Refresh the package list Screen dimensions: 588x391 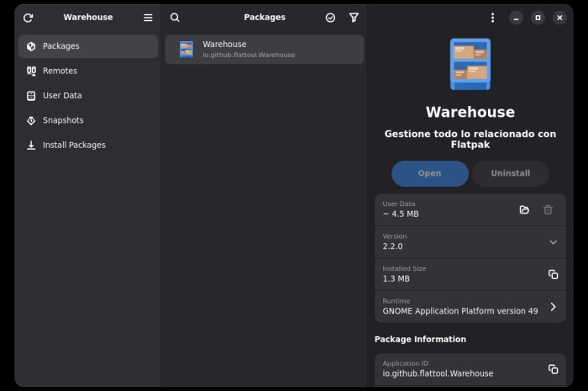(28, 18)
